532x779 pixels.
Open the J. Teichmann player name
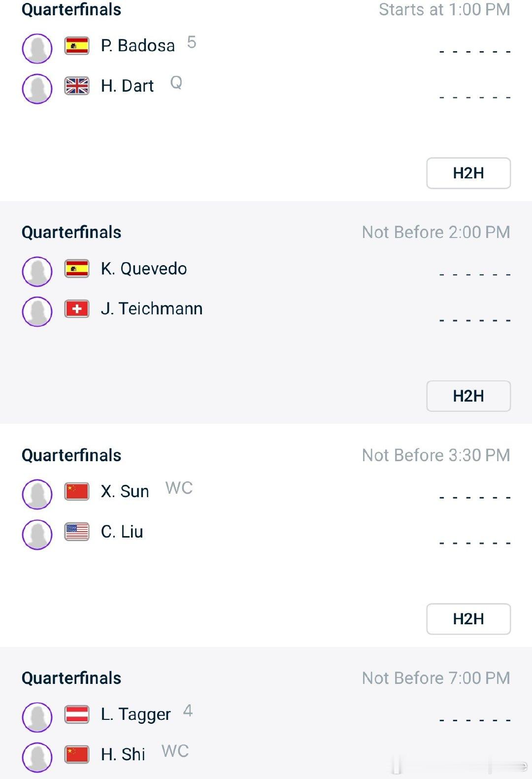click(152, 308)
